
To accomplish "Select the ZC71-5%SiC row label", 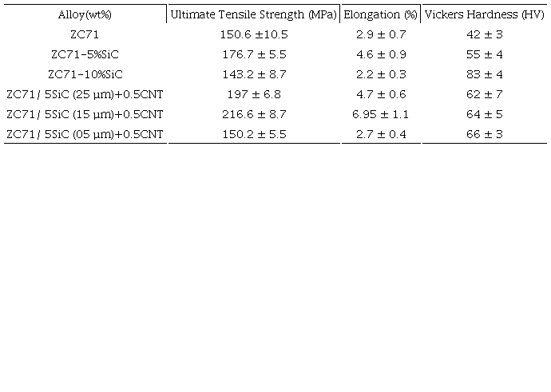I will coord(85,55).
